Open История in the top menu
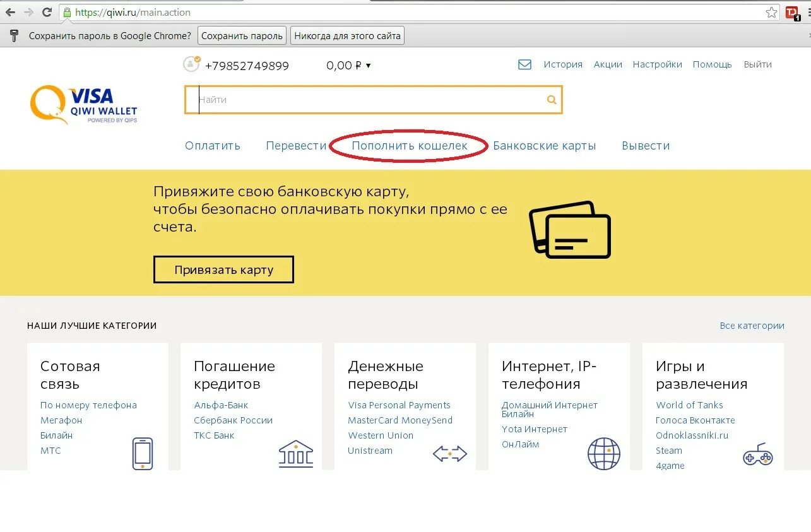 [x=563, y=64]
